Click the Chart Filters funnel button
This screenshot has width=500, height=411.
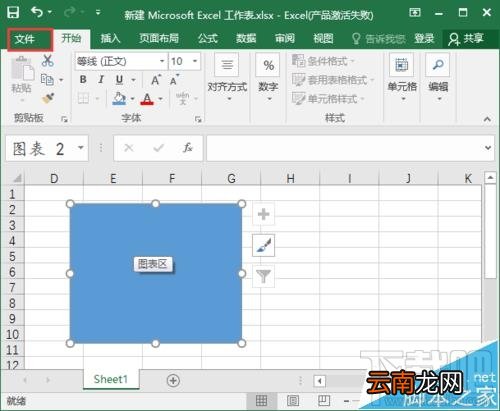(264, 276)
